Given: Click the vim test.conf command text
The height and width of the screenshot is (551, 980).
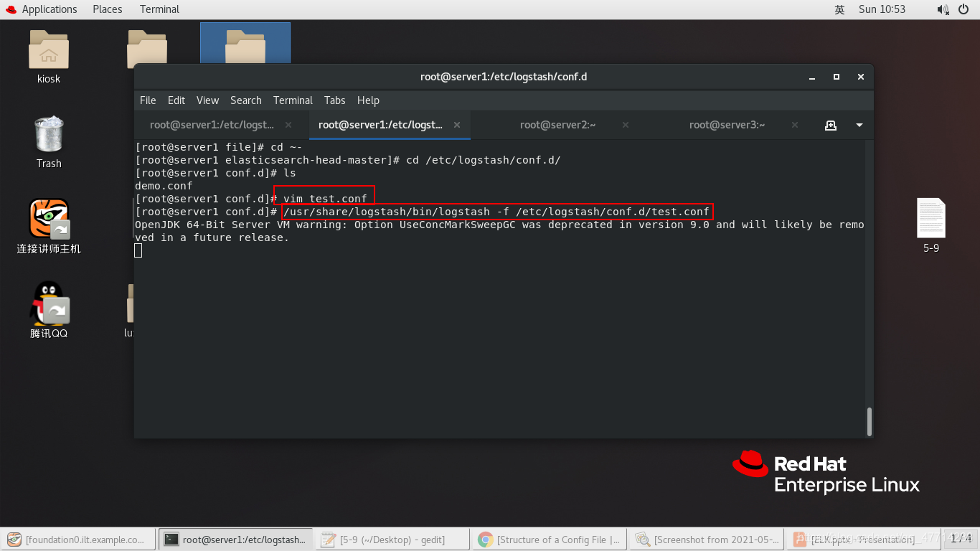Looking at the screenshot, I should (x=325, y=199).
